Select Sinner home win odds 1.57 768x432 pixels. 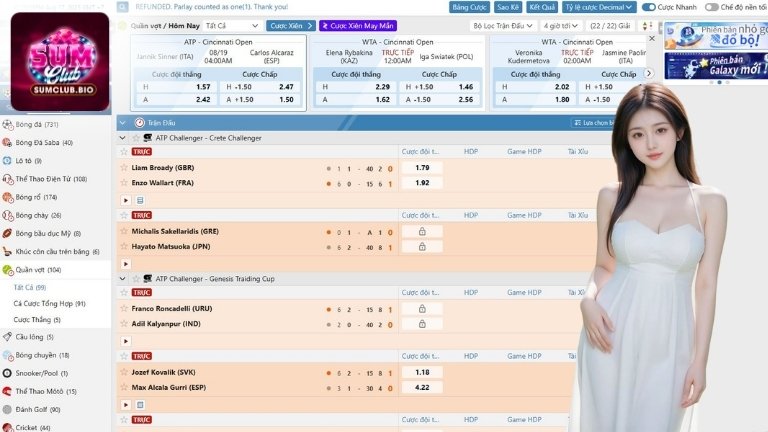(177, 87)
